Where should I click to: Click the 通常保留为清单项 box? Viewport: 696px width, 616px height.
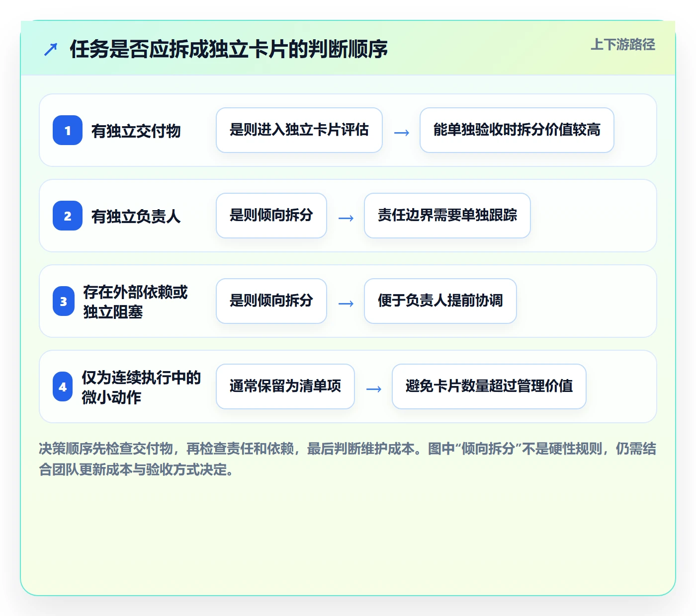point(285,386)
